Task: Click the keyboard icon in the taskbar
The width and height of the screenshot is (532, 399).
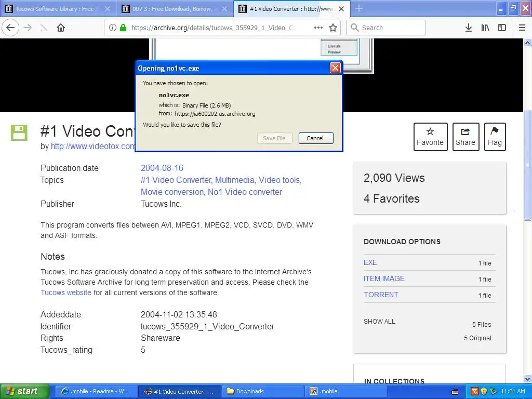Action: point(455,392)
